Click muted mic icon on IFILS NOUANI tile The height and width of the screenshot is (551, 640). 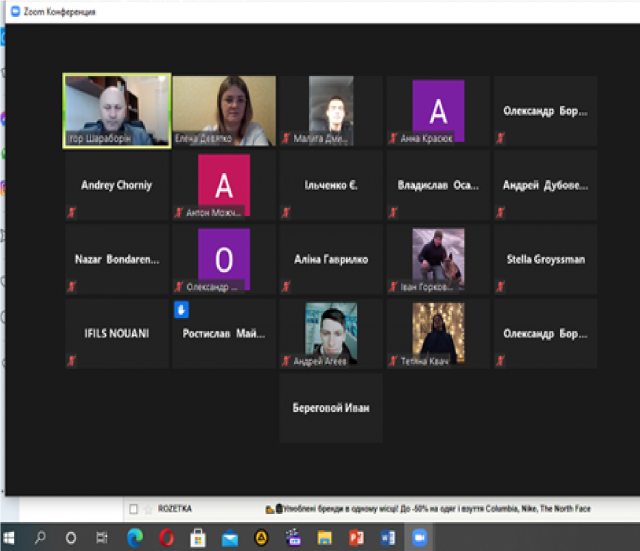(71, 361)
